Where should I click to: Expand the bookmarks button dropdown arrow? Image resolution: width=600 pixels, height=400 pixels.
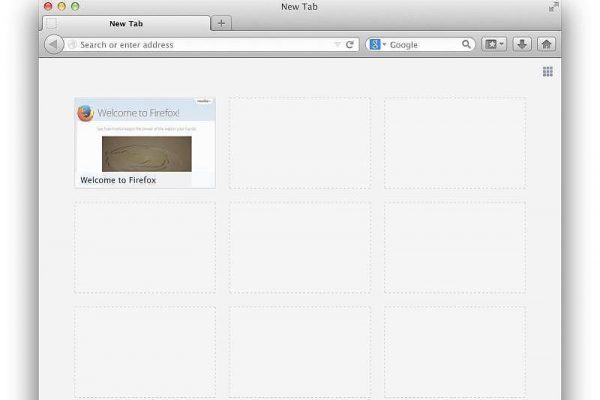pos(502,44)
